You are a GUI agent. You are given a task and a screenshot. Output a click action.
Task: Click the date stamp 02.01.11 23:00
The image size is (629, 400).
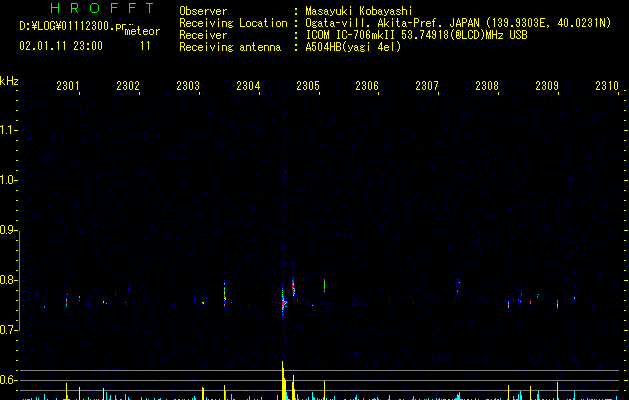(61, 46)
